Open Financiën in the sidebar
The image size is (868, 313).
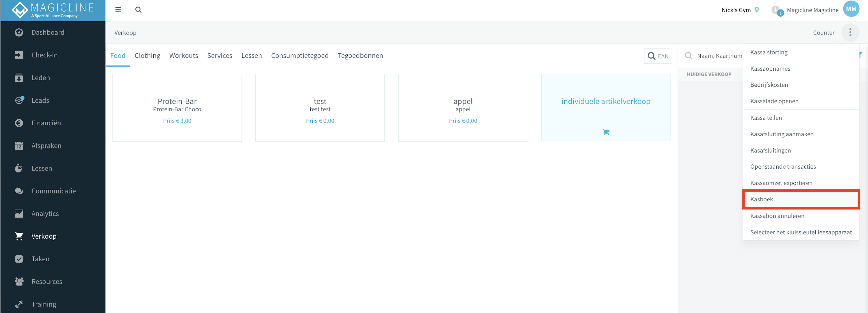(53, 123)
